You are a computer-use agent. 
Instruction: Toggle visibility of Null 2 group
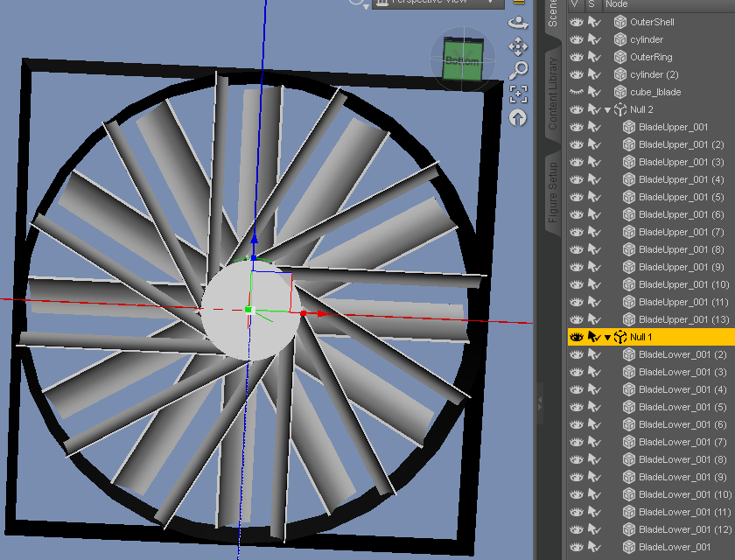coord(576,109)
